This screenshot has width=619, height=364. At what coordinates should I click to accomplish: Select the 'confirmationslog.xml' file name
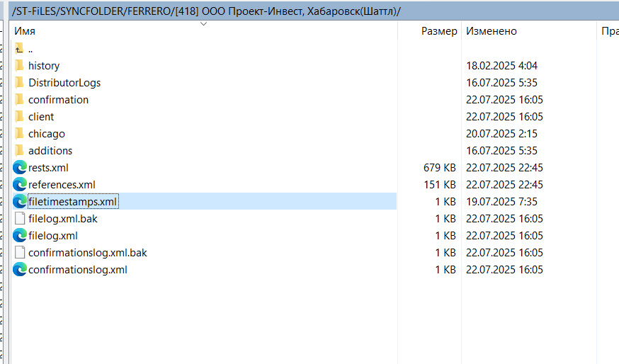[78, 269]
